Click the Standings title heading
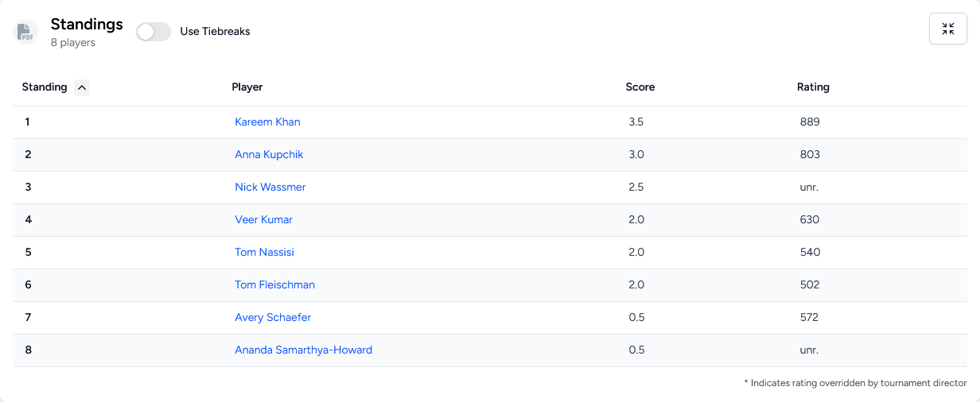 coord(87,24)
